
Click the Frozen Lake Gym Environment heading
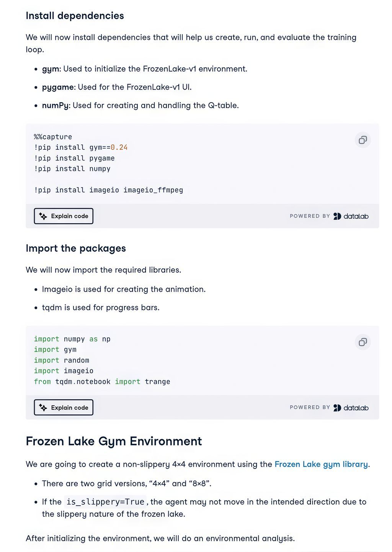[114, 441]
